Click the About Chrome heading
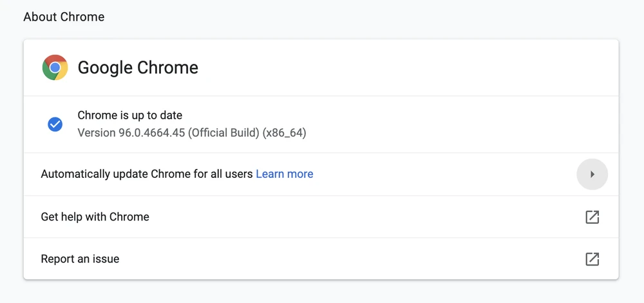Viewport: 644px width, 303px height. pos(64,17)
